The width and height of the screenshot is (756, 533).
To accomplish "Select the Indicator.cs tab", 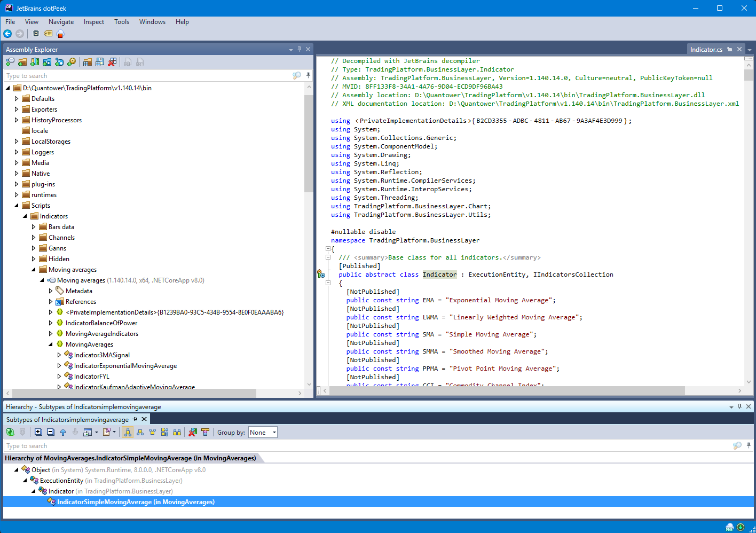I will (706, 50).
